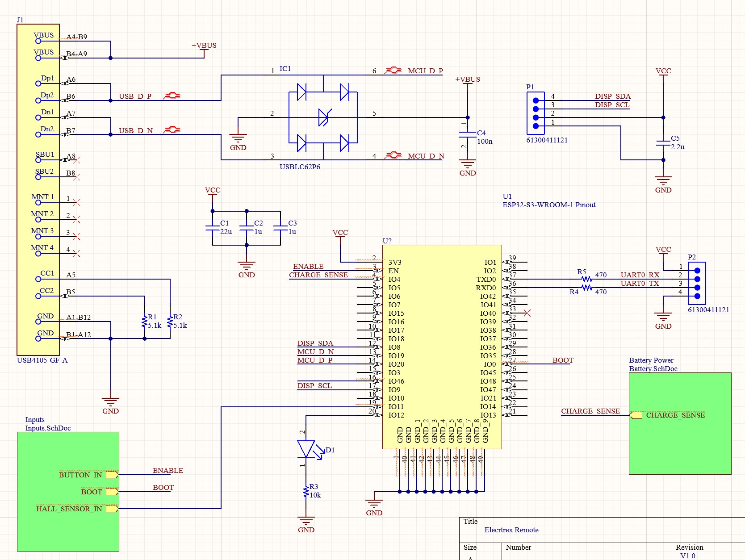Click the No ERC cross on MNT 1 pin

click(x=76, y=202)
